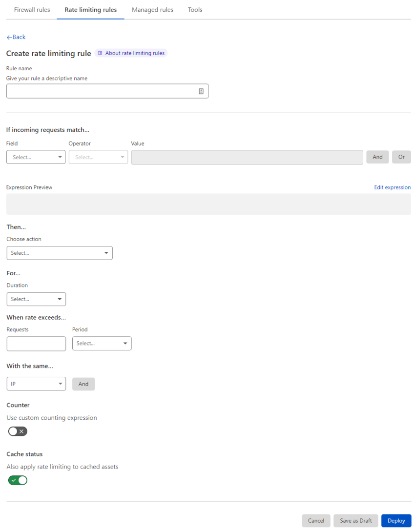Screen dimensions: 415x532
Task: Open the Duration dropdown
Action: tap(36, 299)
